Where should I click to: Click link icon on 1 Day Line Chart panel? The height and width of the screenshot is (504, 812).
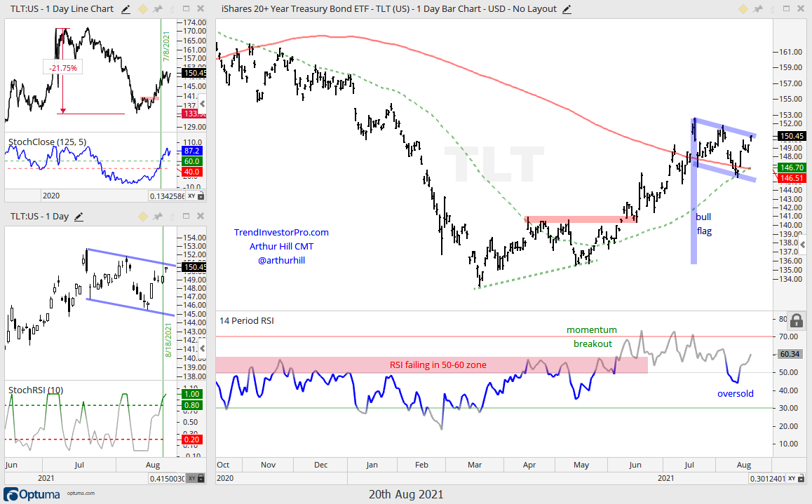pyautogui.click(x=172, y=9)
